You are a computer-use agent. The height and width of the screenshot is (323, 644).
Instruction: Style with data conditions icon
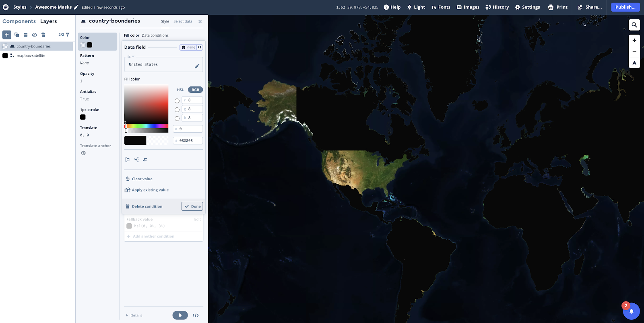[x=136, y=160]
